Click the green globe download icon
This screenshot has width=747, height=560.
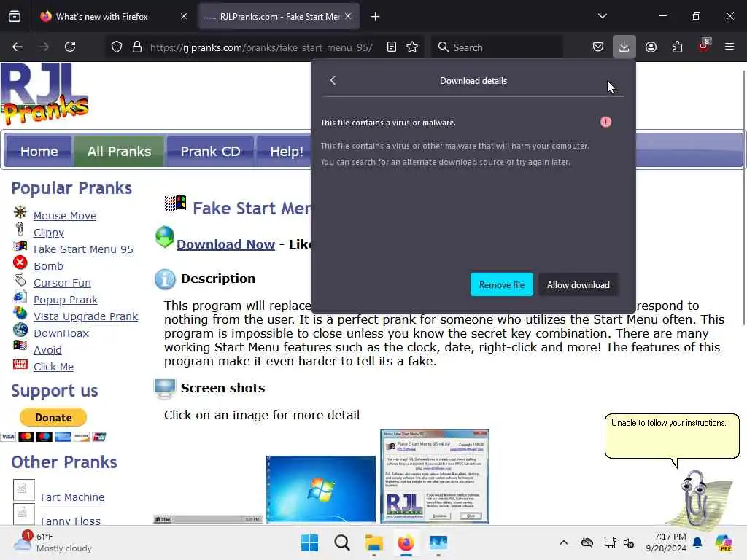click(165, 237)
